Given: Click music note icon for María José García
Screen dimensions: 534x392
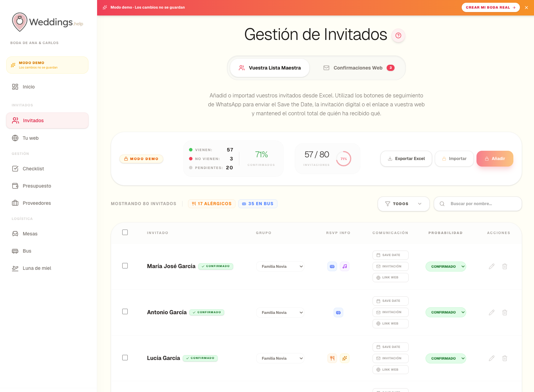Looking at the screenshot, I should 345,266.
